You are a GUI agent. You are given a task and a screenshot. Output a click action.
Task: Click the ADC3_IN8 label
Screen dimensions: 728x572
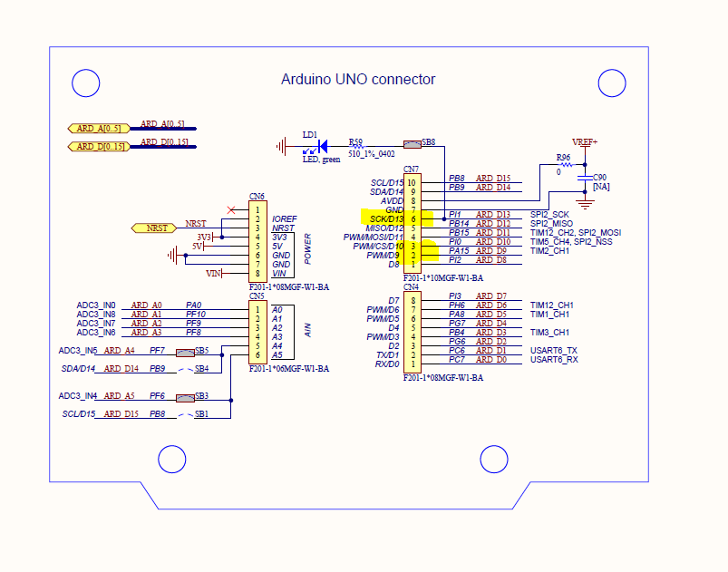click(95, 315)
